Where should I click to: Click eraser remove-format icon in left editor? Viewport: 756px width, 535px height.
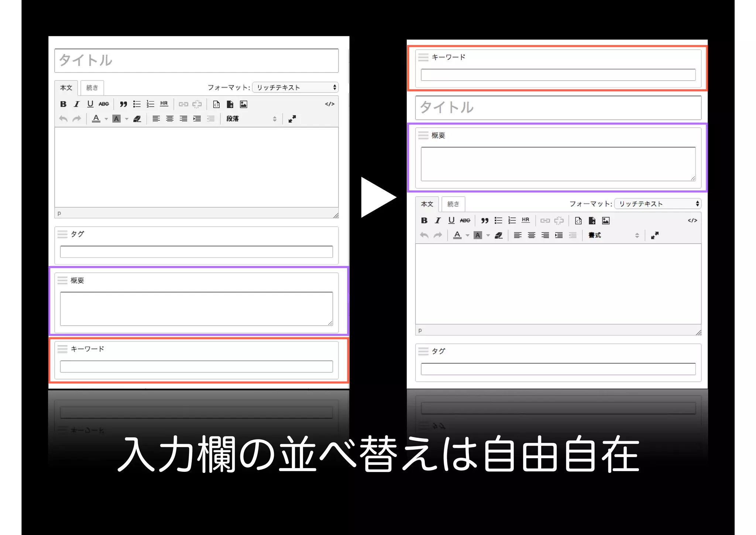137,119
